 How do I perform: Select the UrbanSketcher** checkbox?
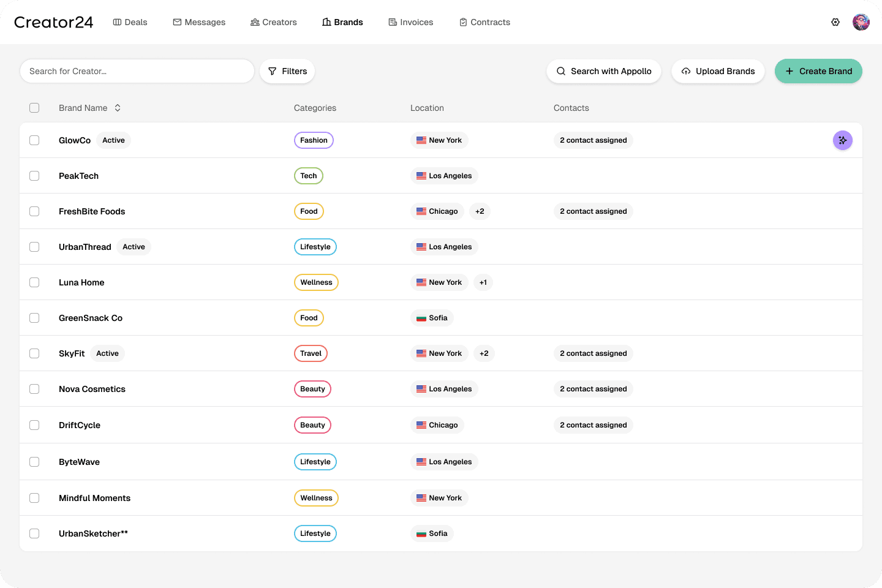(34, 533)
